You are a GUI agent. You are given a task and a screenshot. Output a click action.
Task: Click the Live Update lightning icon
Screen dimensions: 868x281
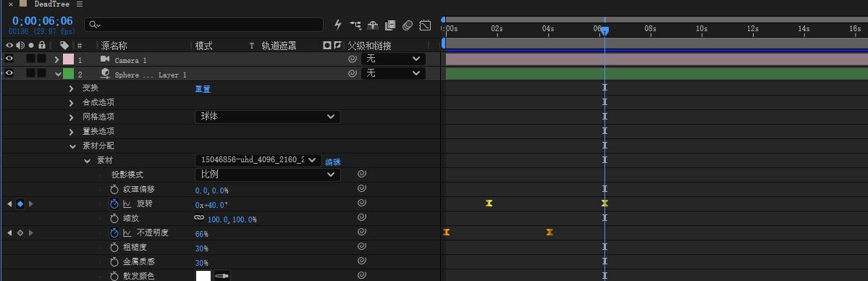point(337,25)
